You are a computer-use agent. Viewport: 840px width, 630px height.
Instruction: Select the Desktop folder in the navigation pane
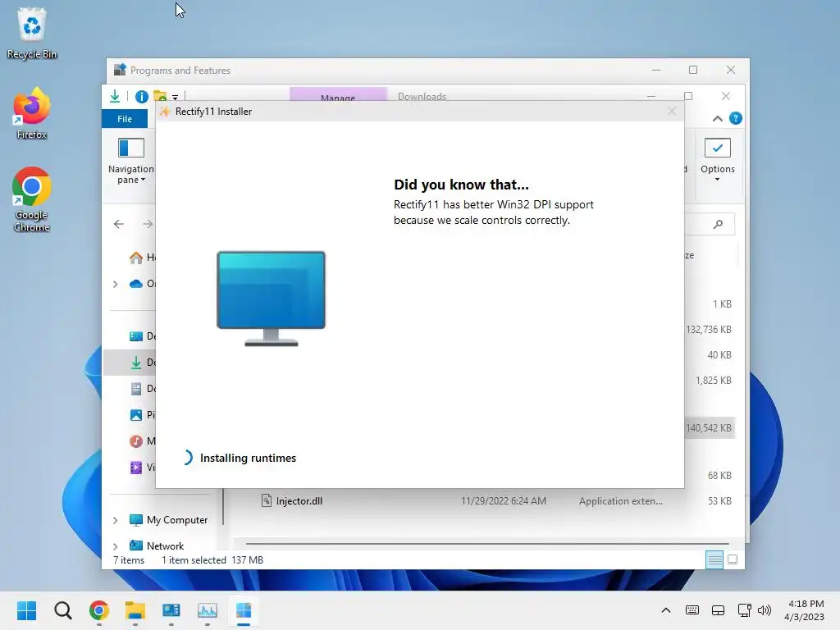pos(142,336)
